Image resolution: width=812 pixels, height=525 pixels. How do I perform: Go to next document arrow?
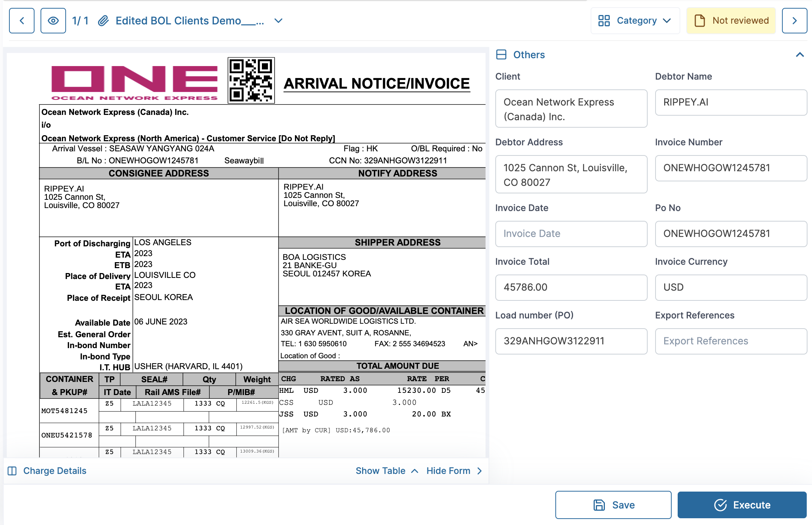[x=794, y=21]
